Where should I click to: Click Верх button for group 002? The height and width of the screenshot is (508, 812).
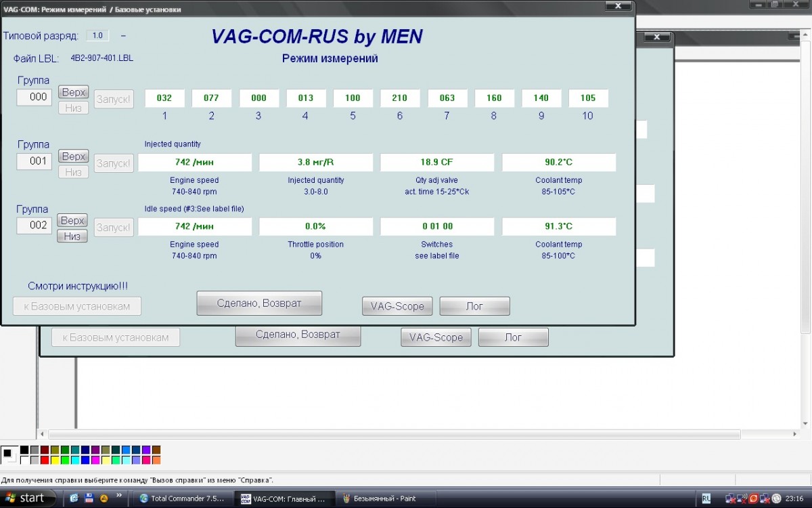pos(73,221)
